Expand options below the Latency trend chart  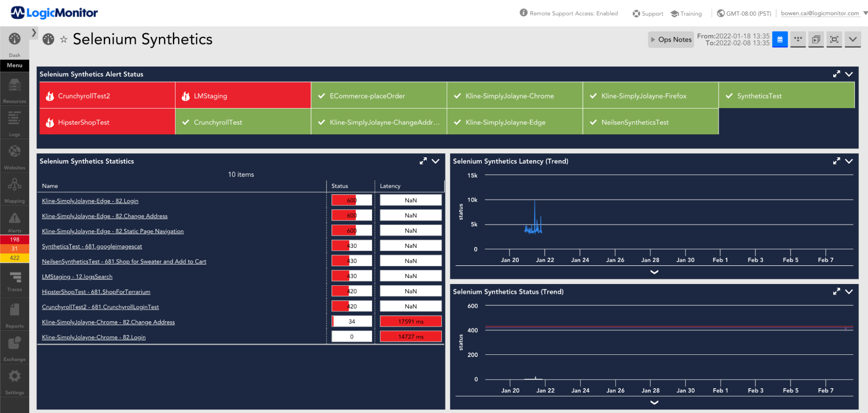(x=654, y=272)
